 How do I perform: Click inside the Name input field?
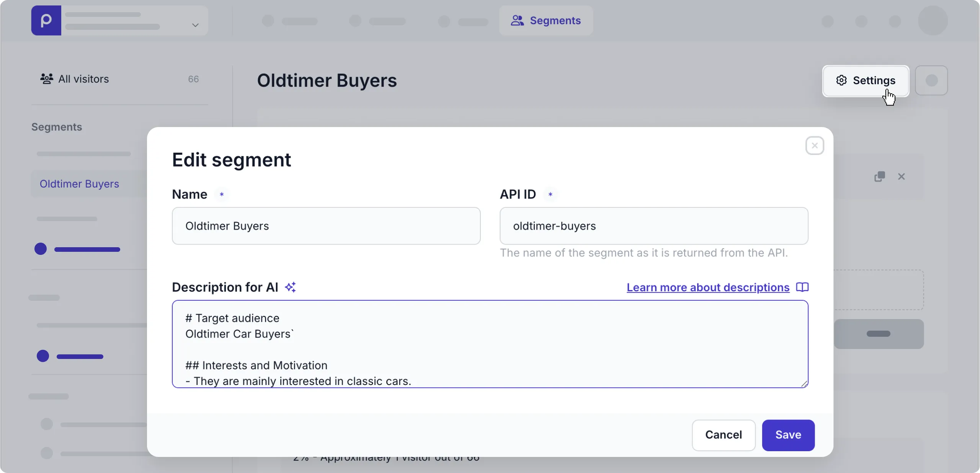point(326,226)
